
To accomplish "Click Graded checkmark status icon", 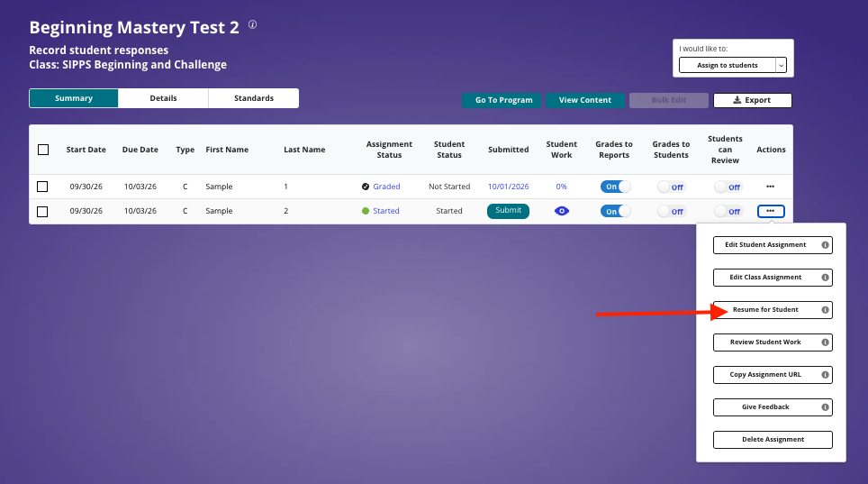I will [x=366, y=187].
